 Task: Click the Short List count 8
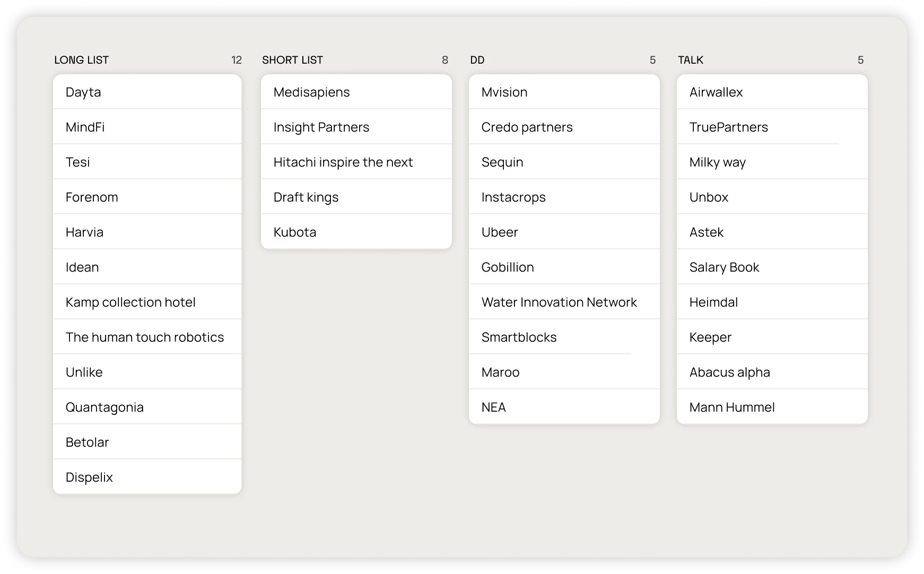tap(445, 60)
